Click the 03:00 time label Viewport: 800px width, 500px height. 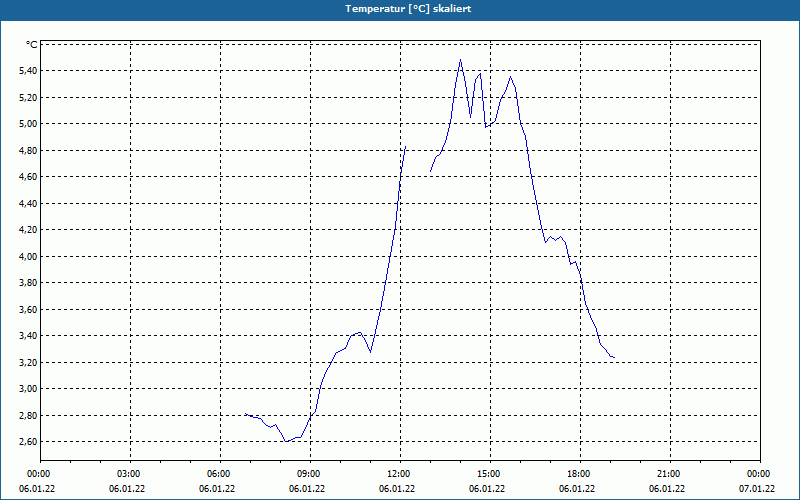pyautogui.click(x=131, y=474)
